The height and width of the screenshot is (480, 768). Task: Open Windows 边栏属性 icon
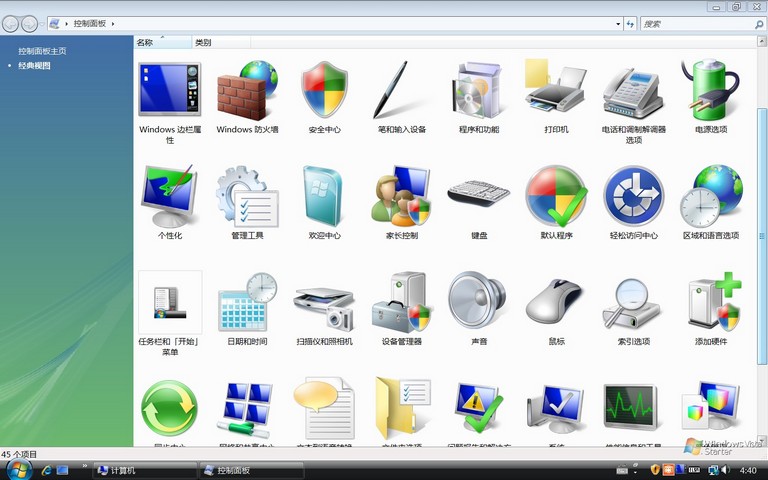[169, 89]
